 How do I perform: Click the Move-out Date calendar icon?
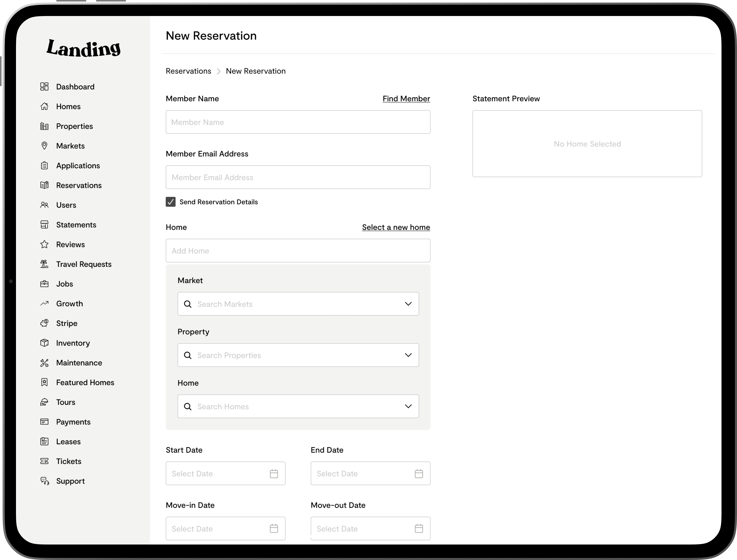click(419, 529)
